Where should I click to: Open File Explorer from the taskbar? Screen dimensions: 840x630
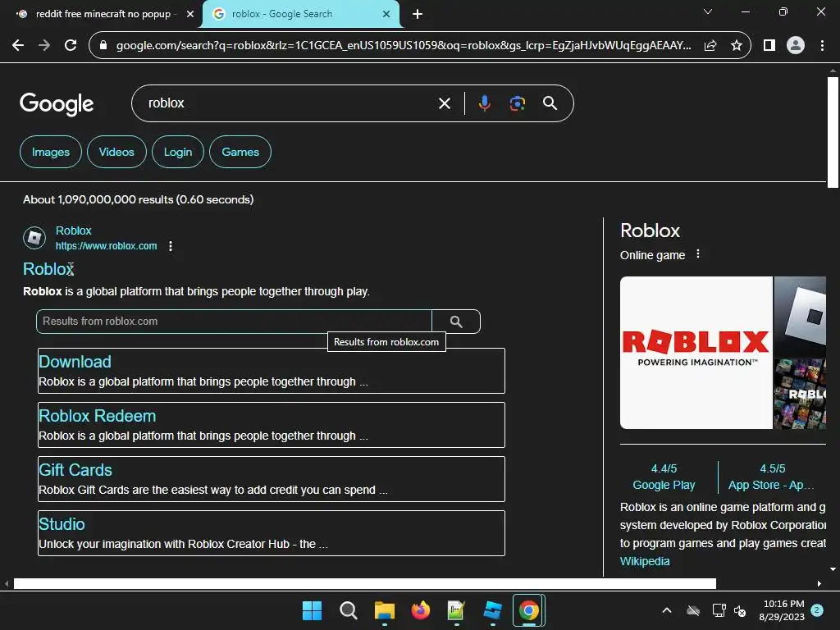click(x=385, y=610)
